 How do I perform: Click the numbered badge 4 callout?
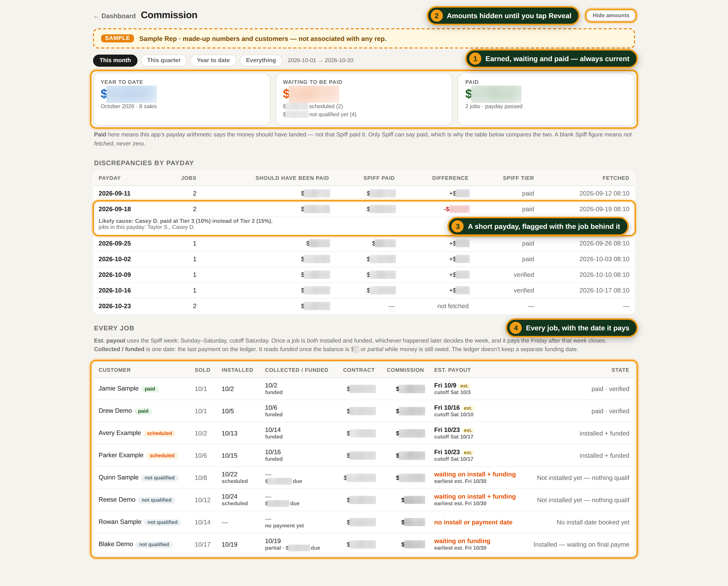coord(515,328)
